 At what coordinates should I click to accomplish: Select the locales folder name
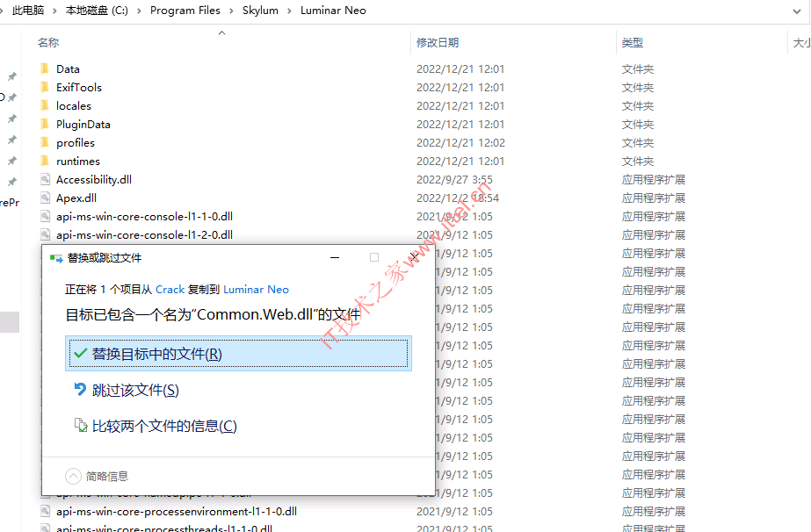74,106
